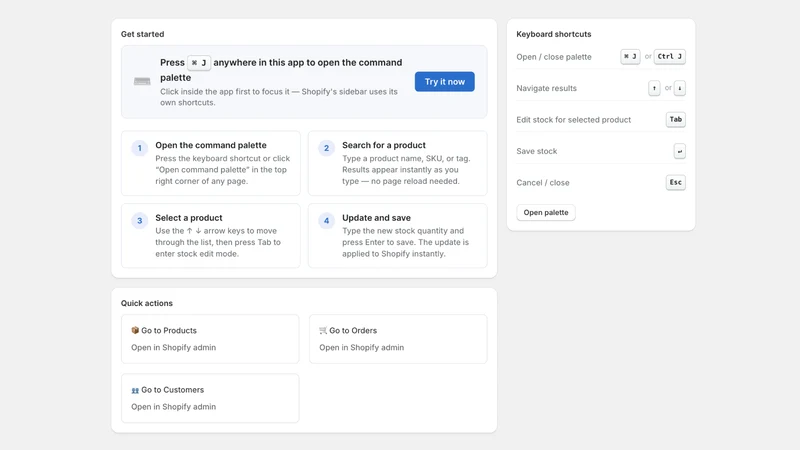Click the keyboard icon in Get started banner
Image resolution: width=800 pixels, height=450 pixels.
[x=142, y=81]
